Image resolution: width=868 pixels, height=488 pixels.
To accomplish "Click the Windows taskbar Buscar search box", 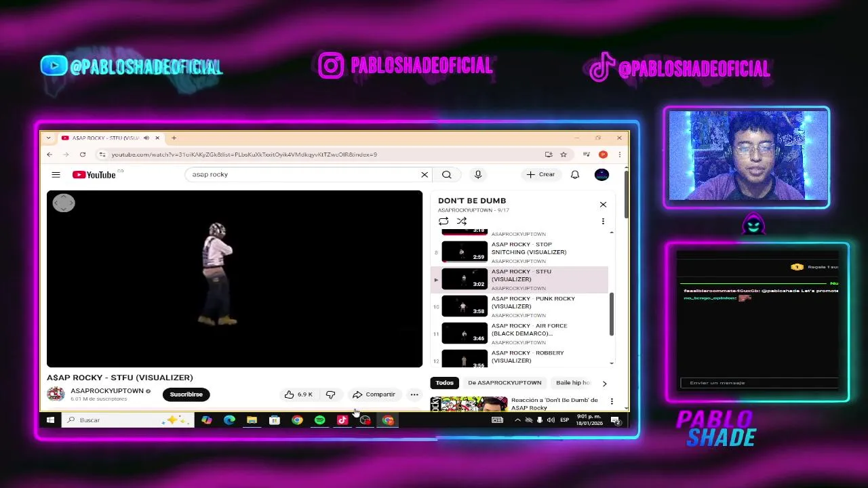I will 127,420.
